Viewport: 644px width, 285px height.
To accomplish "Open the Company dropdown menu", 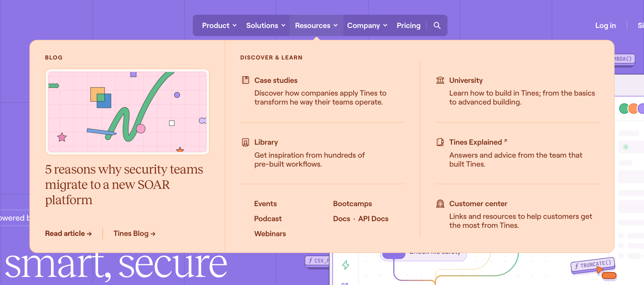I will point(367,25).
